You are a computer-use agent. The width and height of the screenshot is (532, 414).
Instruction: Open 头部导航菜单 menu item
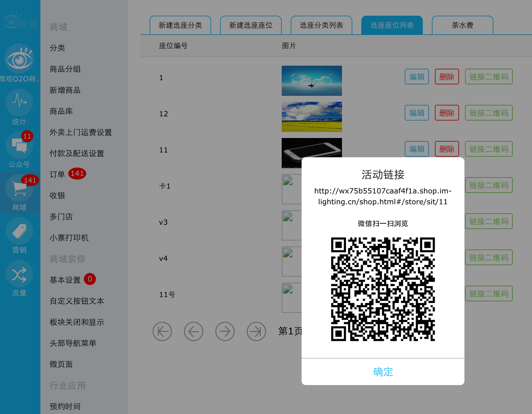(x=73, y=343)
